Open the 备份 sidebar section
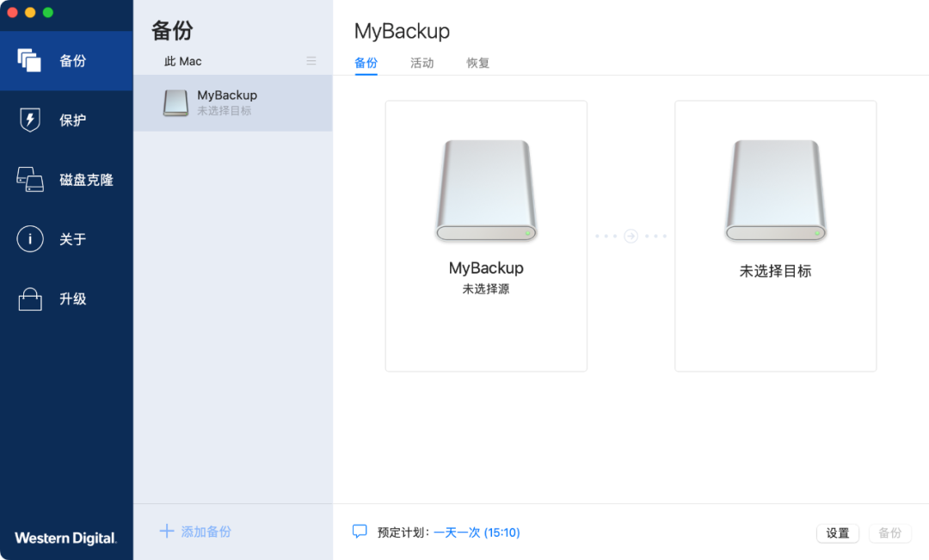Image resolution: width=929 pixels, height=560 pixels. [66, 60]
